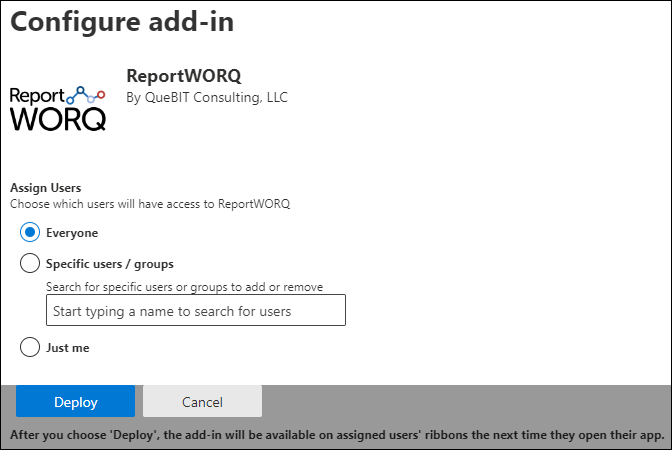Click the 'Assign Users' section heading

pyautogui.click(x=46, y=187)
